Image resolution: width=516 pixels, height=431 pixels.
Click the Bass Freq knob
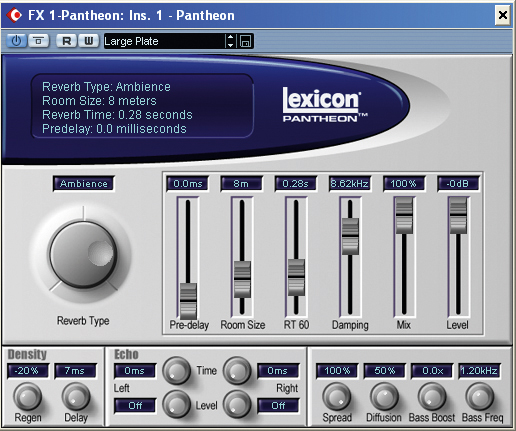480,396
